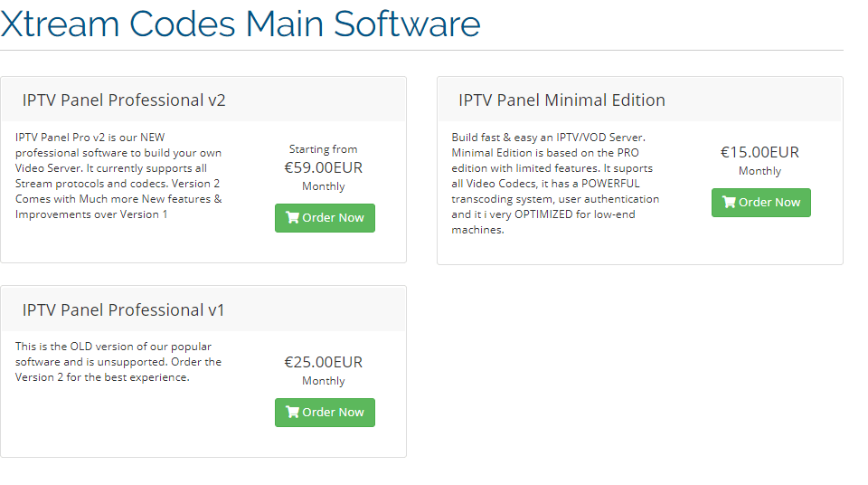Click the Minimal Edition description paragraph
This screenshot has height=485, width=868.
coord(555,184)
